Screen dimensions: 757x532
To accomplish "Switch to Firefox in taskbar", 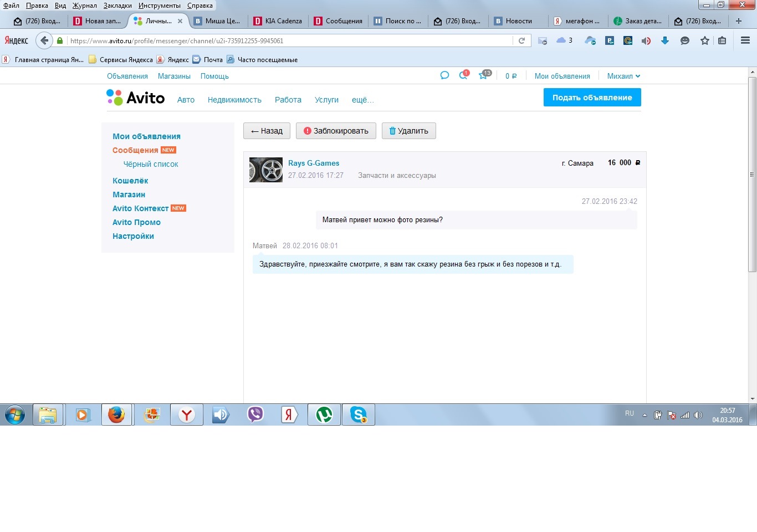I will tap(116, 415).
